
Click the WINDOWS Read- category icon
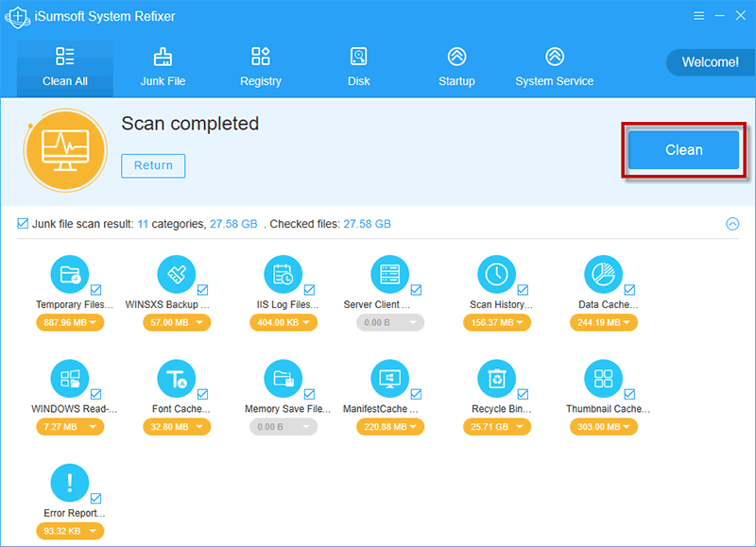coord(70,378)
